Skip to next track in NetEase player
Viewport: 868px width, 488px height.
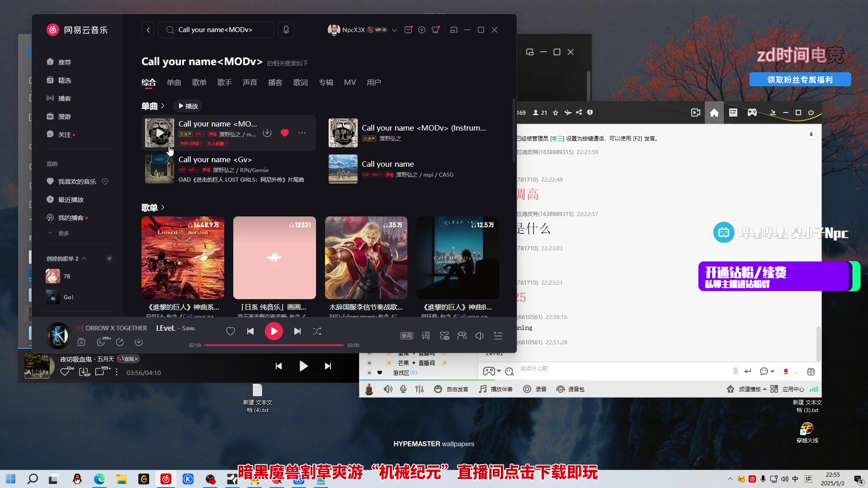click(x=297, y=331)
